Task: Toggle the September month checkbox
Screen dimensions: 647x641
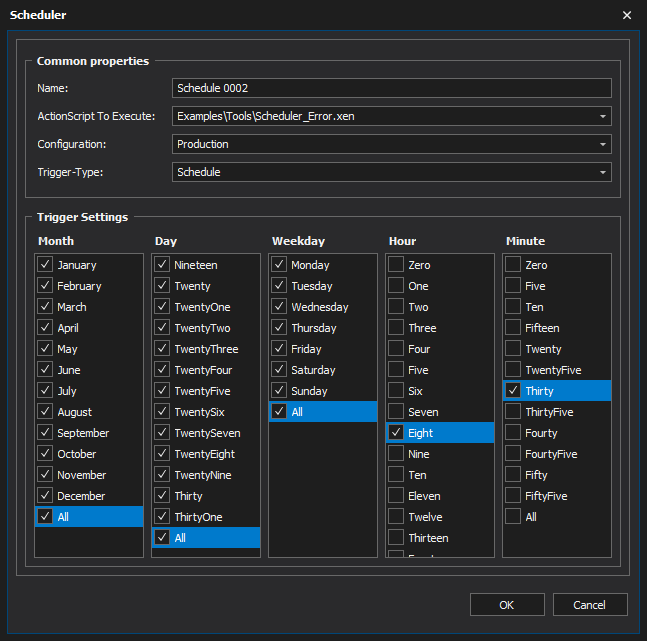Action: point(45,433)
